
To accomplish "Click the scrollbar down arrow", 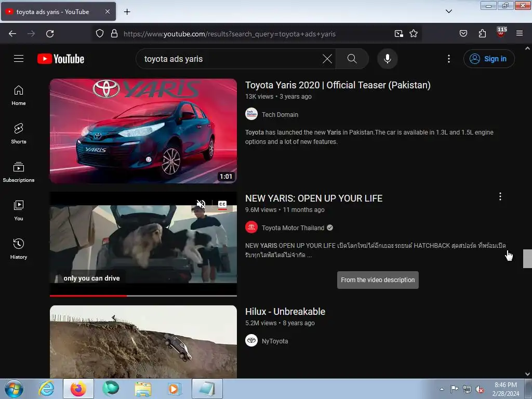I will (527, 374).
